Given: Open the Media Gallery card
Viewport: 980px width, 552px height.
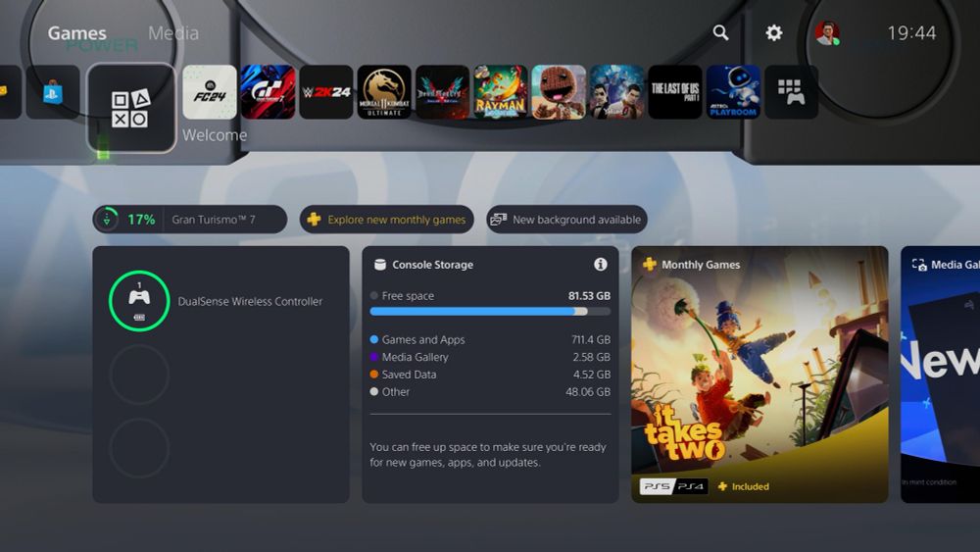Looking at the screenshot, I should pyautogui.click(x=940, y=375).
